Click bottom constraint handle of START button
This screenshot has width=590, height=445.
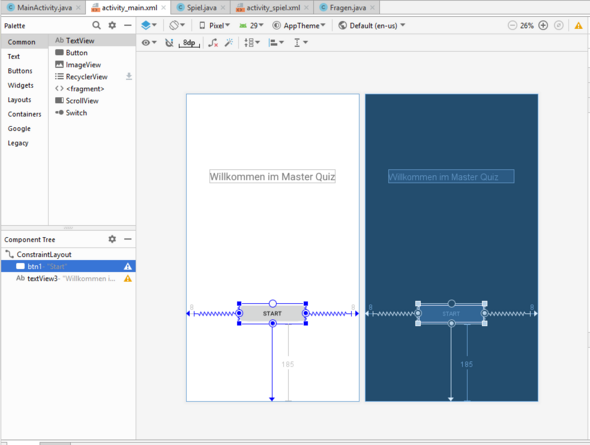click(x=273, y=323)
